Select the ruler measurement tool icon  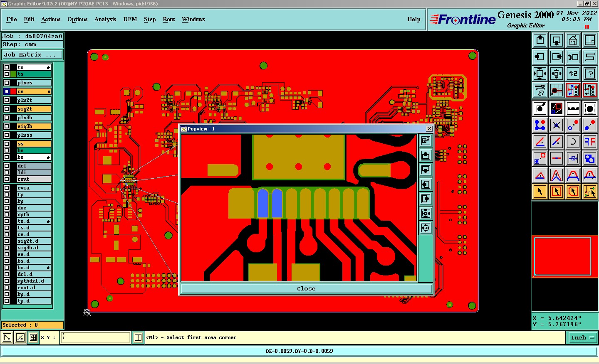point(573,108)
